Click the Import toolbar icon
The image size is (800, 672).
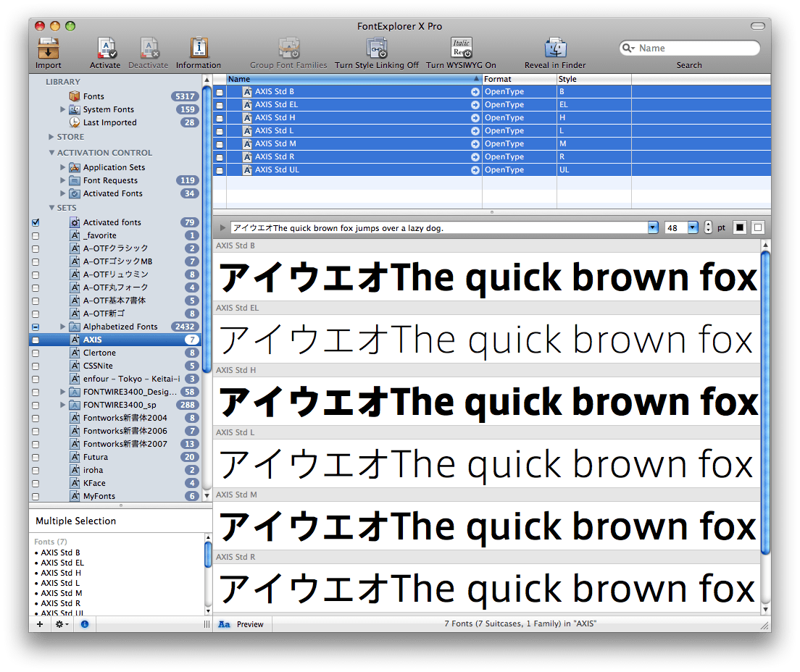tap(48, 49)
